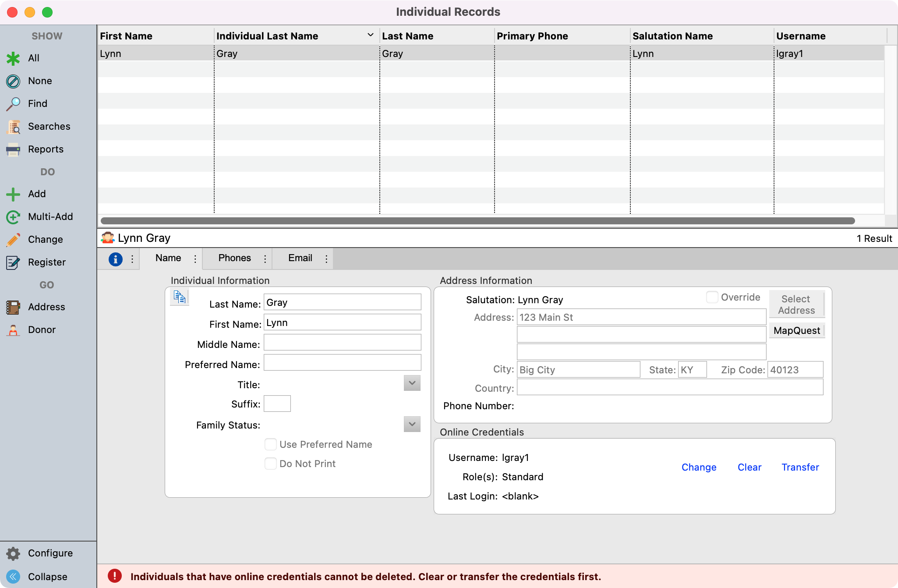Click the horizontal scrollbar under the table
This screenshot has height=588, width=898.
pyautogui.click(x=477, y=221)
